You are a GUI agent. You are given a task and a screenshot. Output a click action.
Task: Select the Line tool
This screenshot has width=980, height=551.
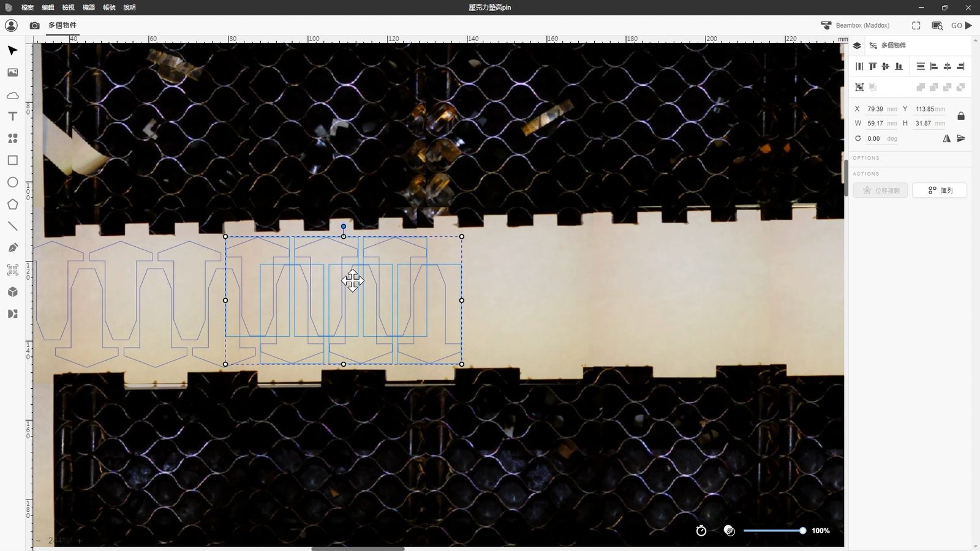coord(12,226)
